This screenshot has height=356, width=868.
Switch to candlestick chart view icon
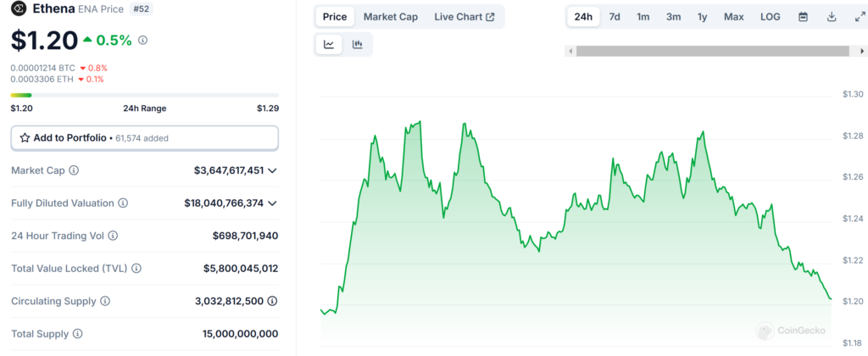tap(358, 44)
